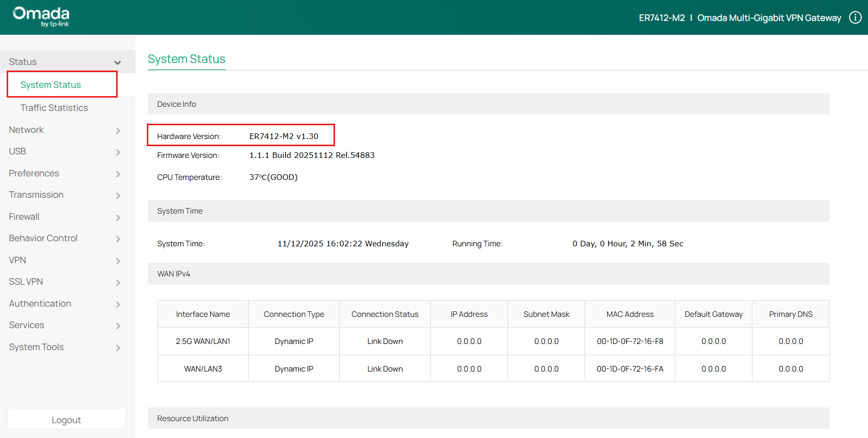Expand the Services menu arrow

(x=118, y=326)
